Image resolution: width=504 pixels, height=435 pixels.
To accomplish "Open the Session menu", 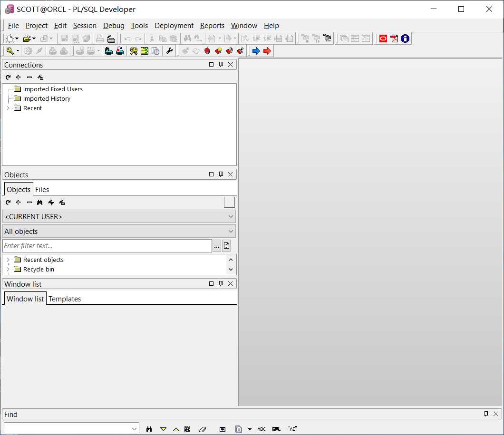I will click(85, 26).
